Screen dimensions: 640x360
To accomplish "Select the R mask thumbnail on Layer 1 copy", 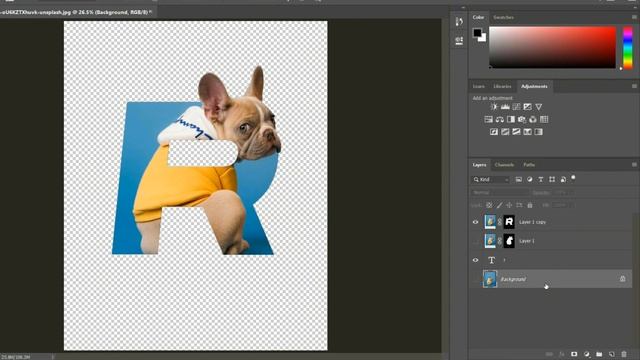I will coord(509,222).
